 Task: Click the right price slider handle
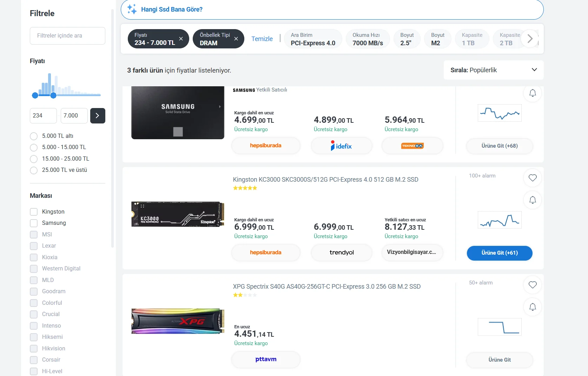(x=53, y=95)
